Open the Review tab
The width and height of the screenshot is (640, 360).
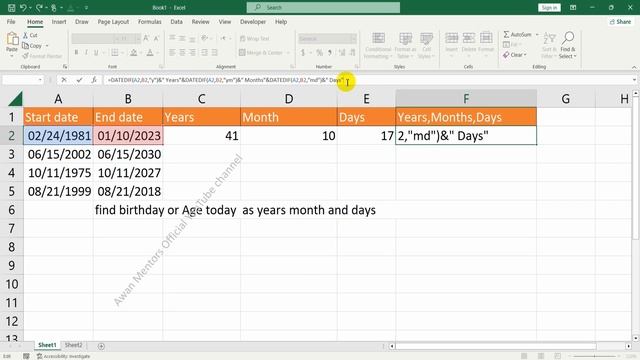200,22
